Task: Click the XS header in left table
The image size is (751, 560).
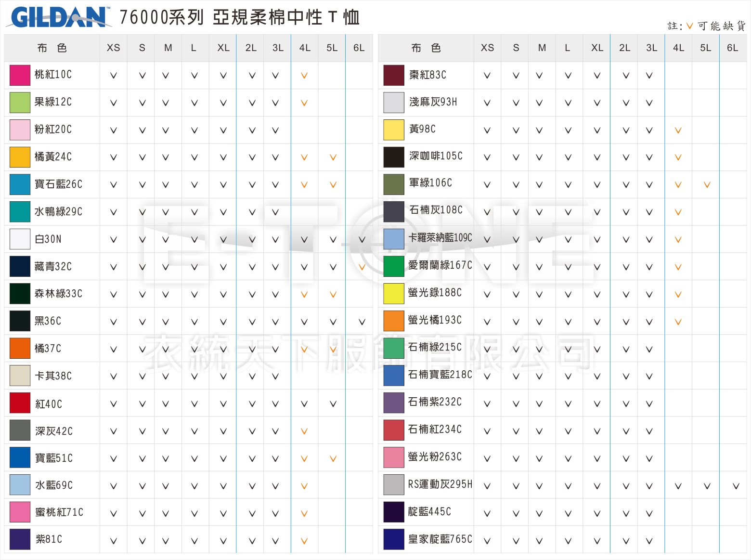Action: pos(113,48)
